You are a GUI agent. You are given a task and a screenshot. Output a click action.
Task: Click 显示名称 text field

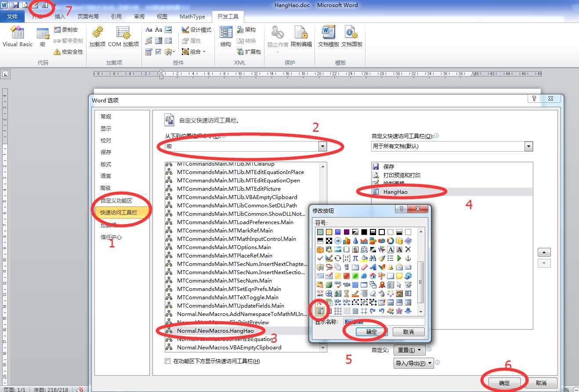pos(384,322)
